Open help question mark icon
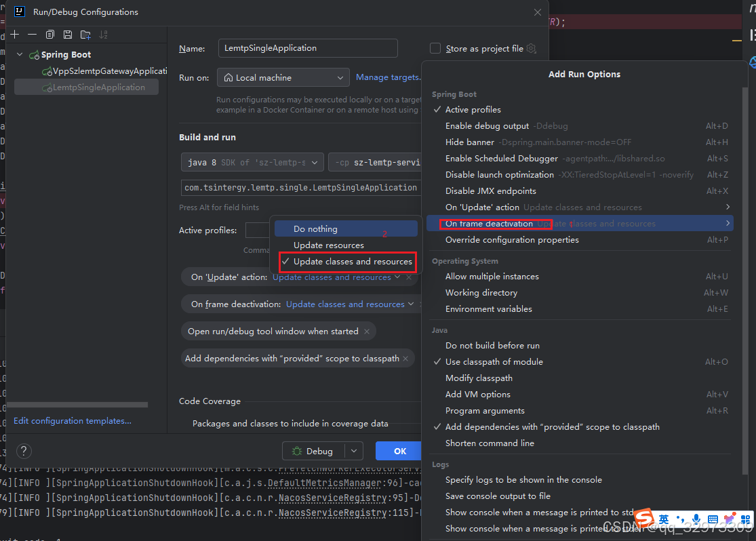The width and height of the screenshot is (756, 541). tap(24, 451)
